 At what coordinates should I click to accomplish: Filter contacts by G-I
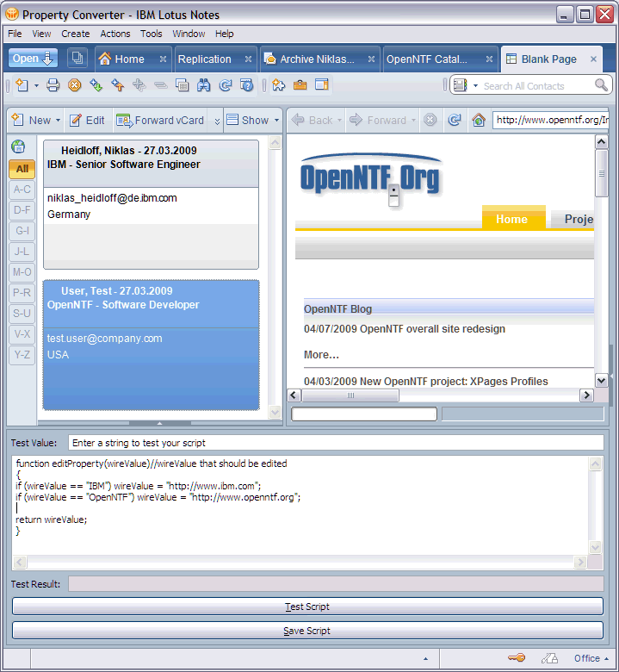point(22,231)
